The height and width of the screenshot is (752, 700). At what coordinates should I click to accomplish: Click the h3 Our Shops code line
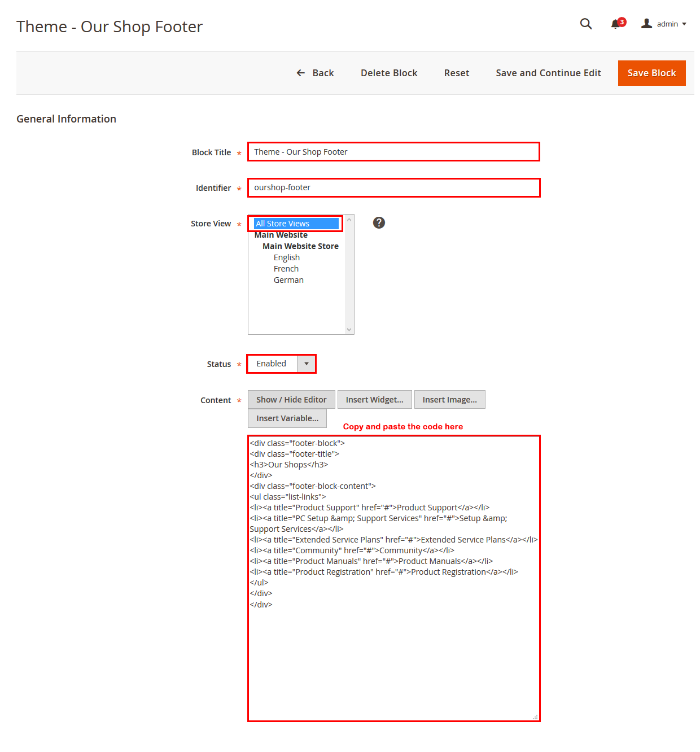289,465
